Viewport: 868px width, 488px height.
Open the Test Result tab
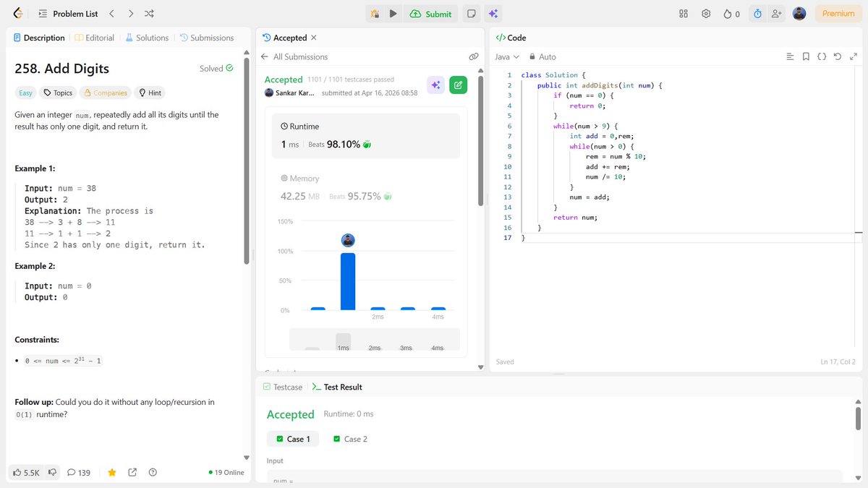point(337,387)
